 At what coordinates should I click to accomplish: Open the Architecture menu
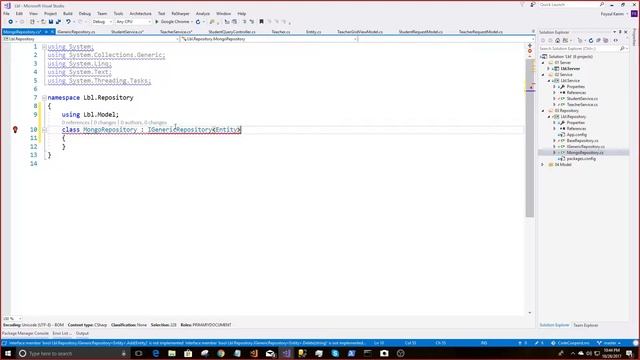(140, 13)
